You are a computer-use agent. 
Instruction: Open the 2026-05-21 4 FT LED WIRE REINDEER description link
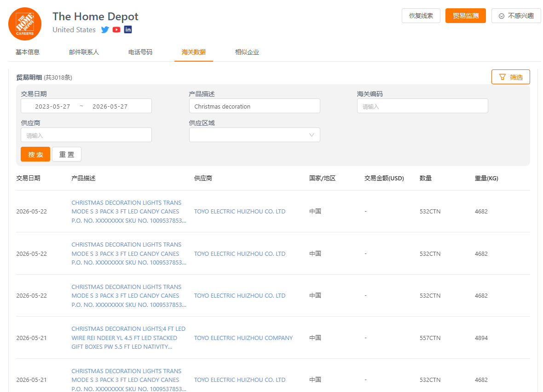point(128,338)
